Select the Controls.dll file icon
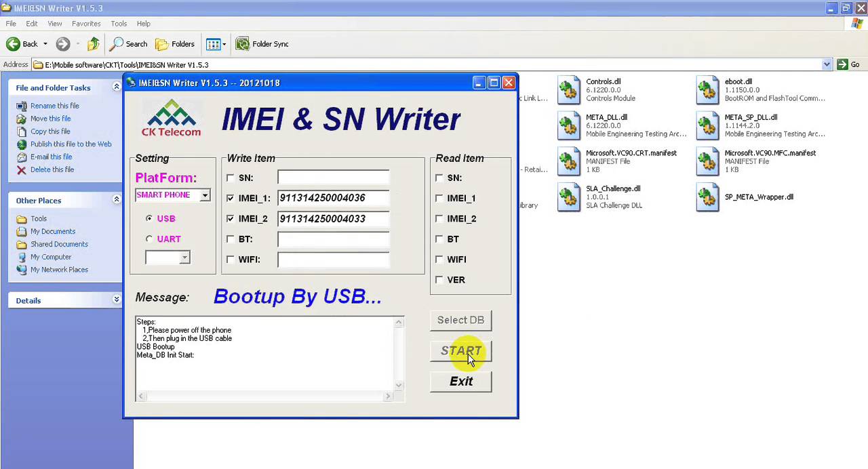Image resolution: width=868 pixels, height=469 pixels. pyautogui.click(x=570, y=90)
